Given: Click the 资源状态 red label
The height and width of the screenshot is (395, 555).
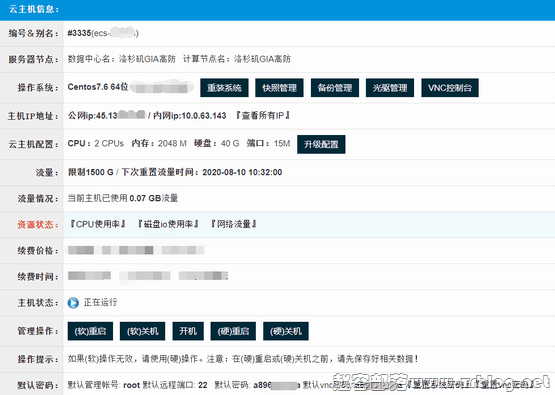Looking at the screenshot, I should pyautogui.click(x=38, y=225).
